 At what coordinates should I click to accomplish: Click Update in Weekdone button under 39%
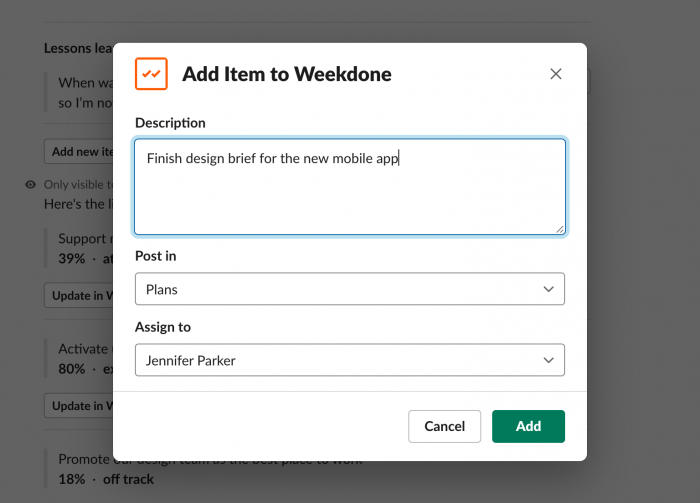79,295
